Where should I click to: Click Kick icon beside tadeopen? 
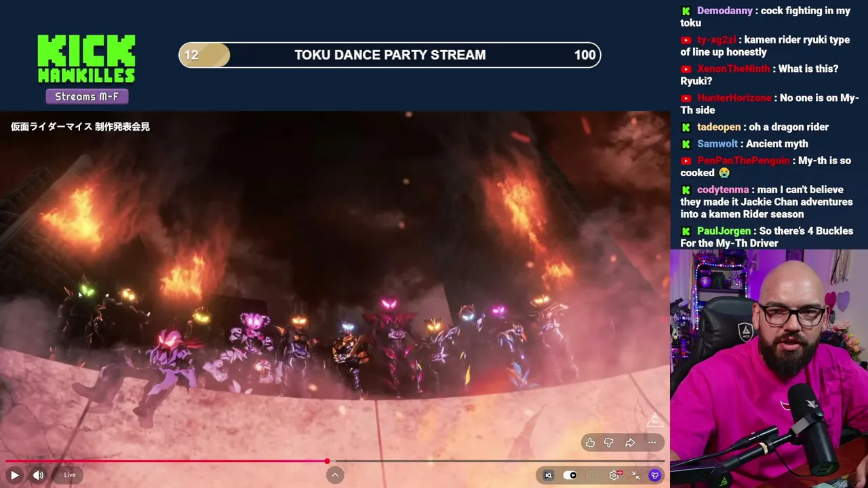point(686,127)
